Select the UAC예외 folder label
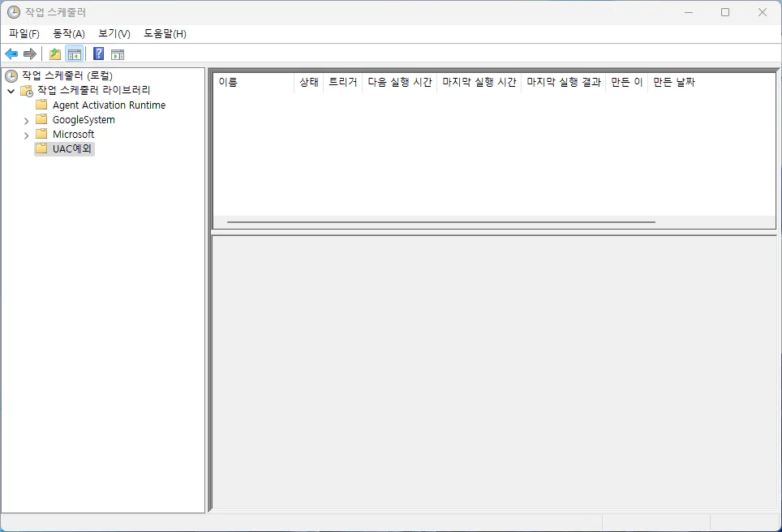The width and height of the screenshot is (782, 532). click(x=72, y=148)
